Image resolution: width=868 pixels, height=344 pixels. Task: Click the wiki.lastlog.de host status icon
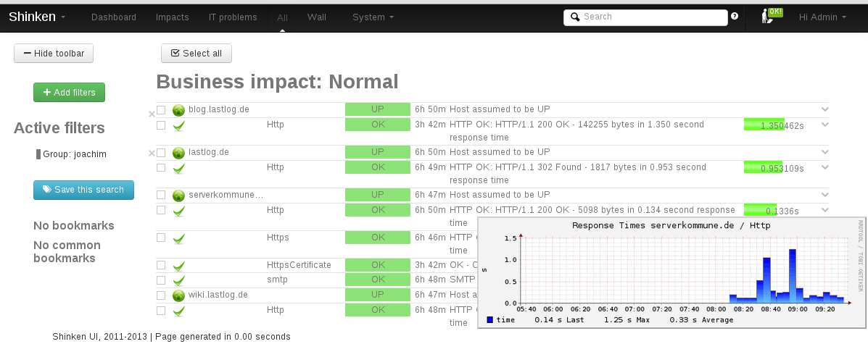[178, 295]
